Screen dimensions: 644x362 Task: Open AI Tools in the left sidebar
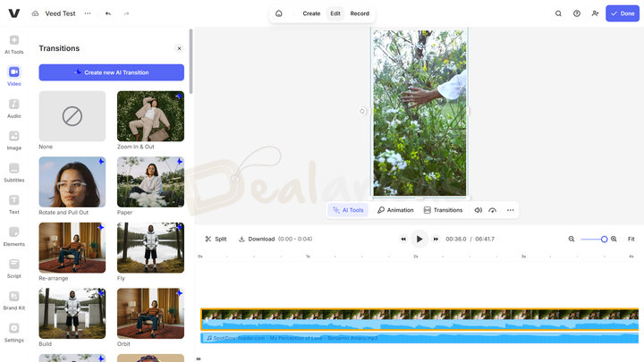pyautogui.click(x=14, y=45)
